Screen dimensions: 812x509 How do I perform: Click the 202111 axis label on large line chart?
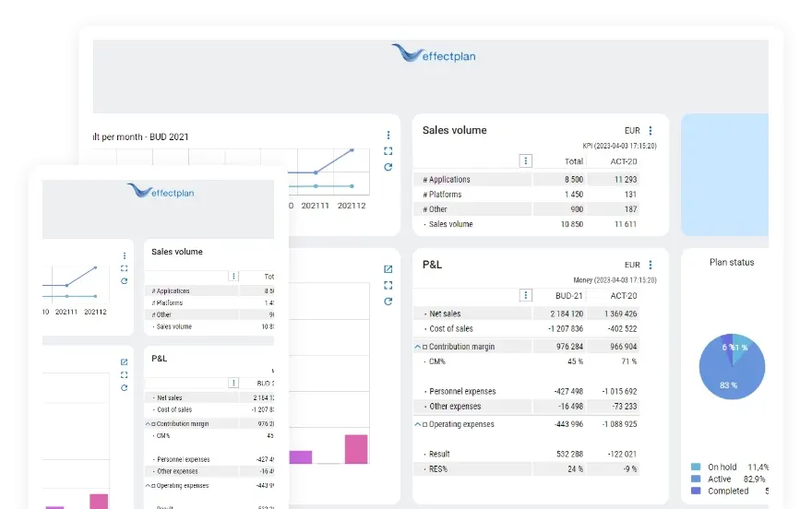(x=316, y=206)
